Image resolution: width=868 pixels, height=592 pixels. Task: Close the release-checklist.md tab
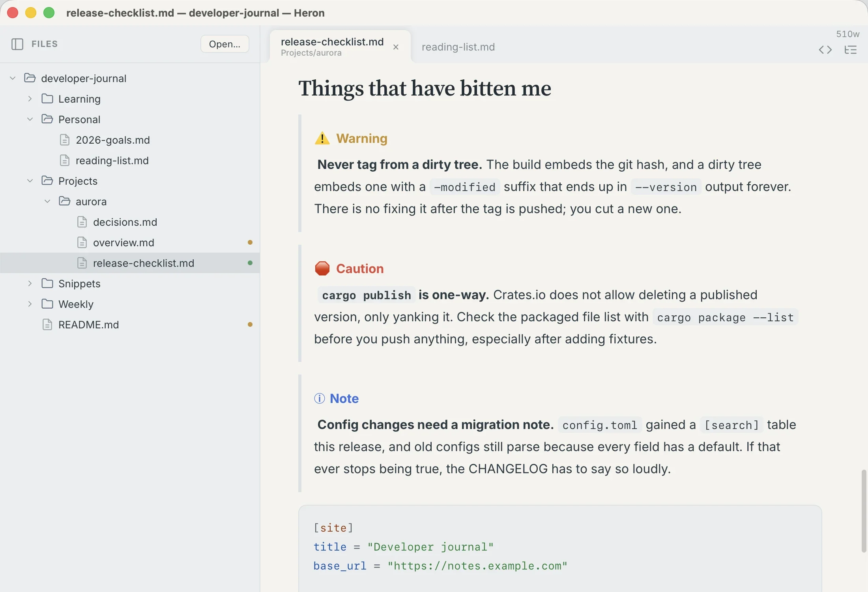(396, 47)
